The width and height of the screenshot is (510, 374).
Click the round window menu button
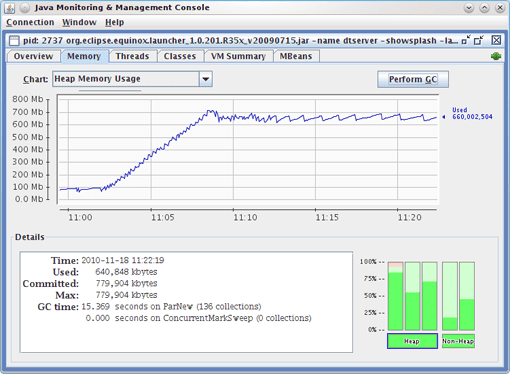tap(25, 8)
